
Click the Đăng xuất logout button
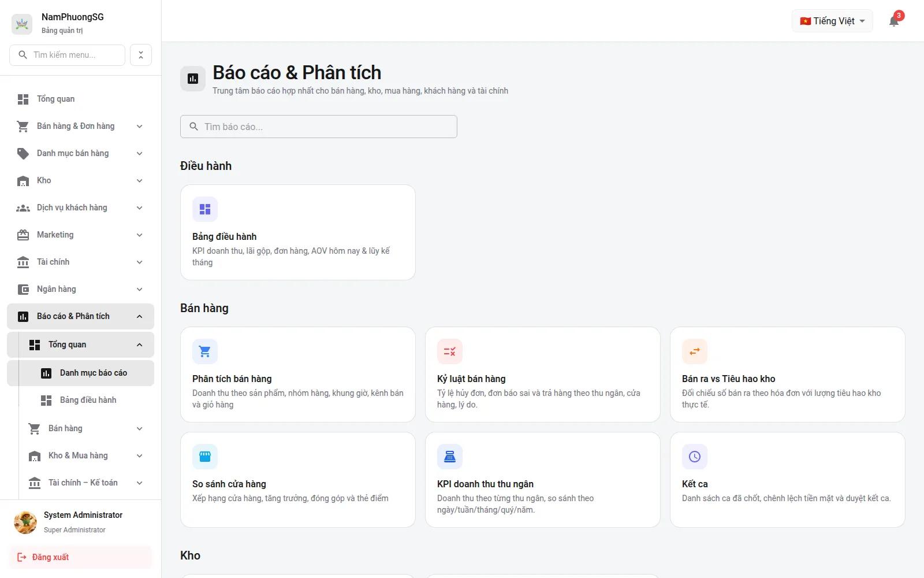tap(80, 557)
